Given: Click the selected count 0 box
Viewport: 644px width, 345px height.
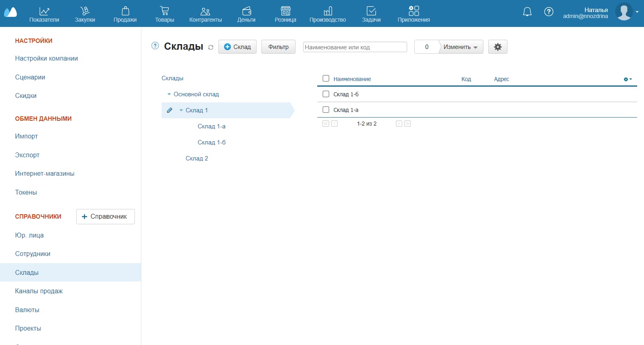Looking at the screenshot, I should tap(426, 47).
